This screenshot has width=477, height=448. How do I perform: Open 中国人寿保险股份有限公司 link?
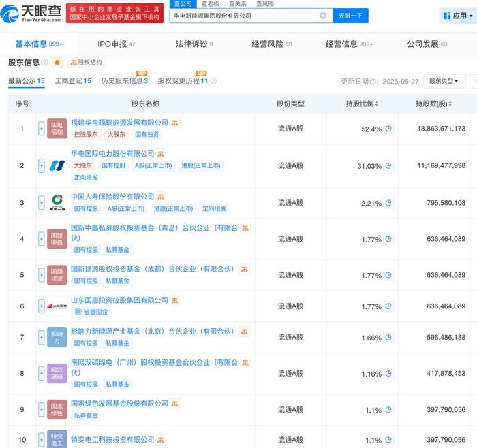tap(112, 197)
